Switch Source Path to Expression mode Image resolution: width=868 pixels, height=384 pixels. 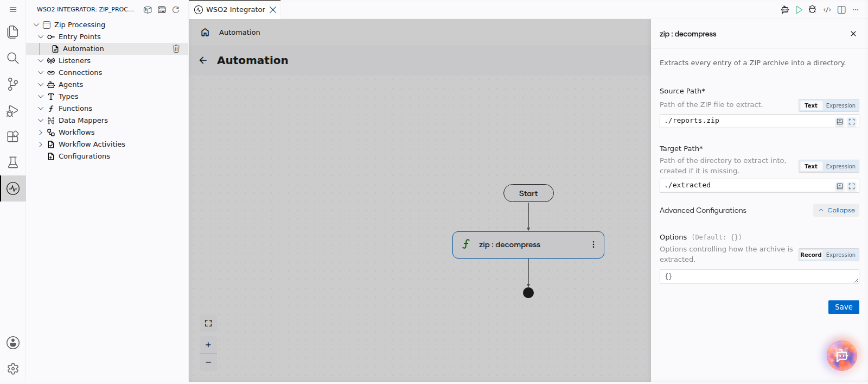click(841, 105)
